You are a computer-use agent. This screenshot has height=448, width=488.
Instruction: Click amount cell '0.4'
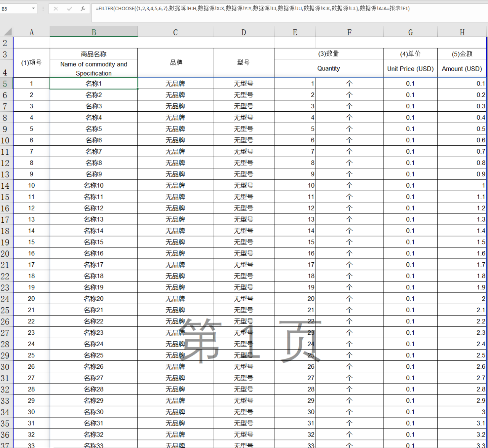tap(462, 117)
